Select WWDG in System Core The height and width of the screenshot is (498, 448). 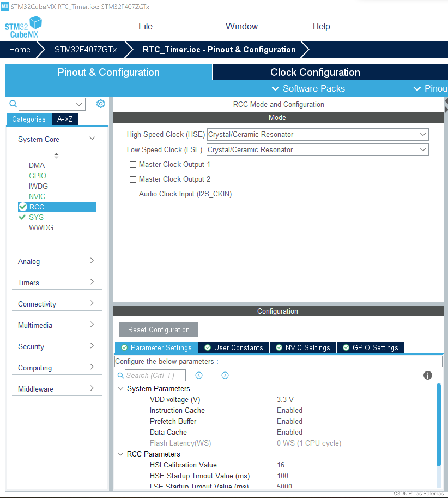41,228
